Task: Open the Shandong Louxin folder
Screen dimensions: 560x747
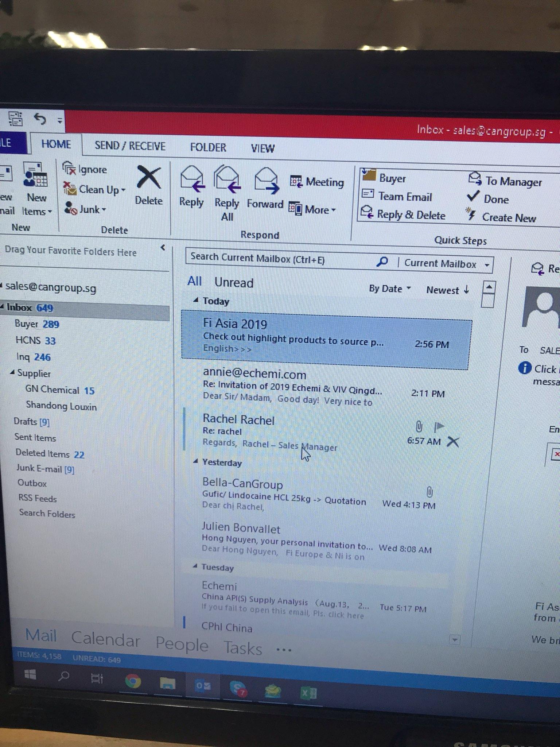Action: [x=61, y=406]
